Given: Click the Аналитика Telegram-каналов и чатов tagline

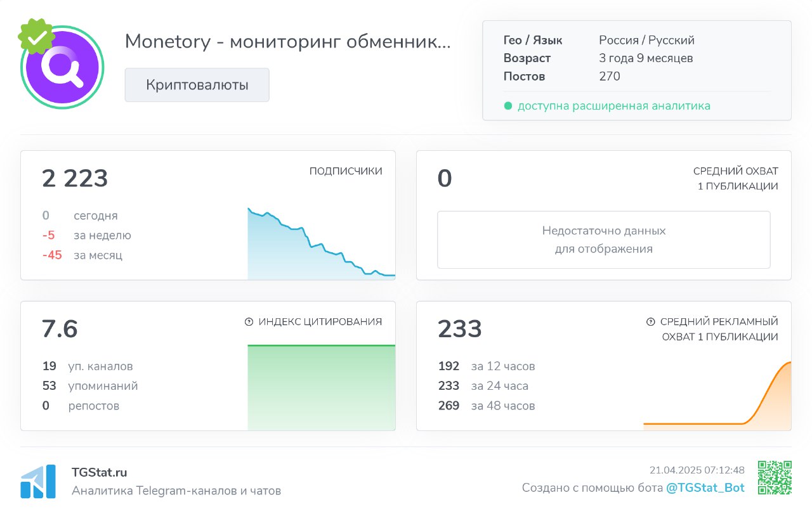Looking at the screenshot, I should (176, 491).
